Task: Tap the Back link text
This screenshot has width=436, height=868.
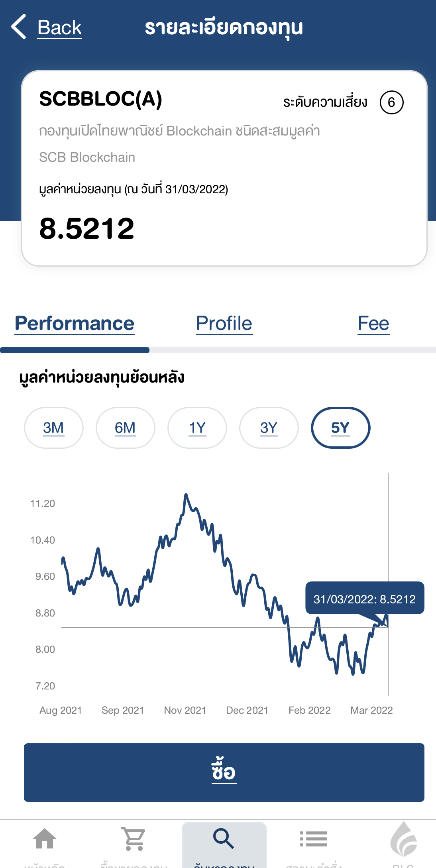Action: click(59, 27)
